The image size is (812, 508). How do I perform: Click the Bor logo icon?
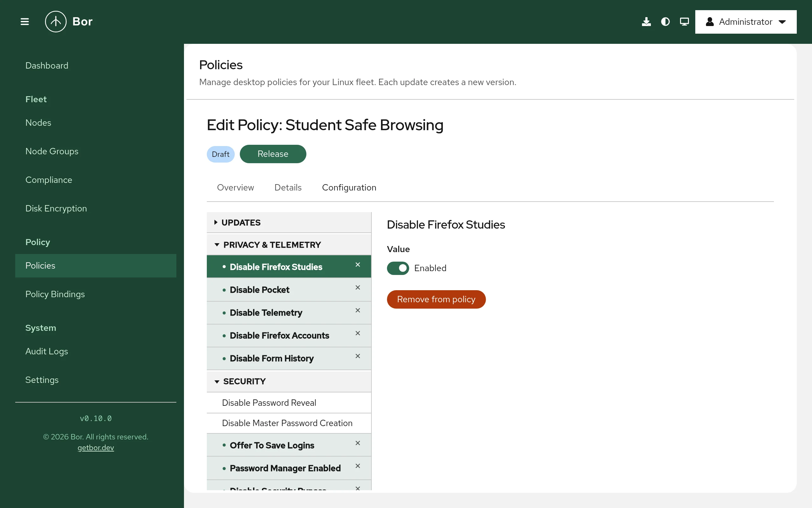(56, 22)
